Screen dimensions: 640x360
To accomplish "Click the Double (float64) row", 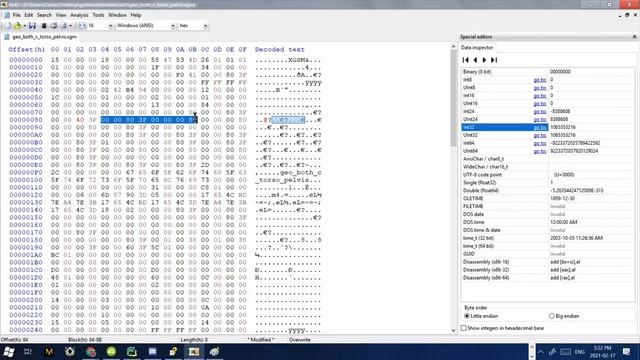I will click(x=548, y=191).
